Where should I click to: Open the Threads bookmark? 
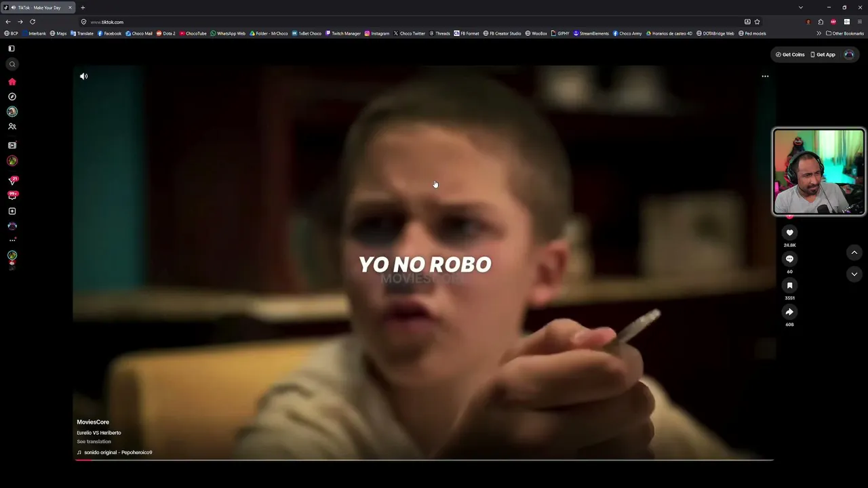439,33
